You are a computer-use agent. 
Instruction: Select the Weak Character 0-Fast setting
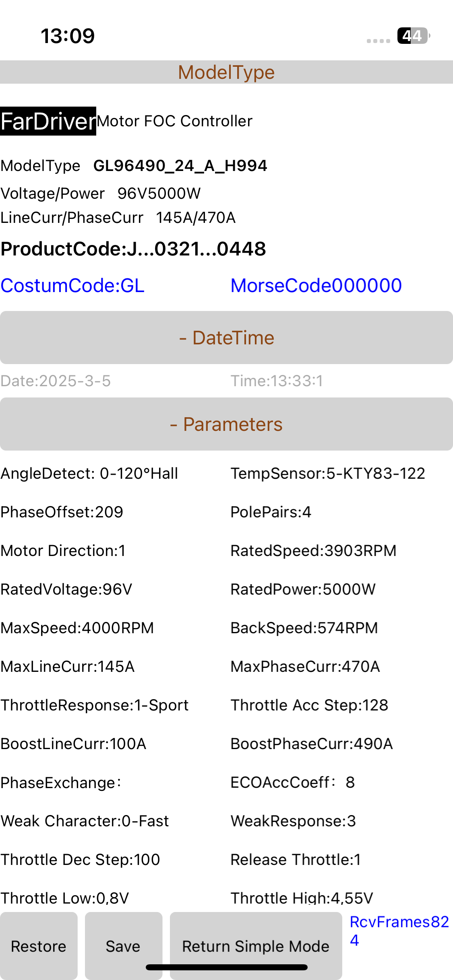click(x=85, y=821)
